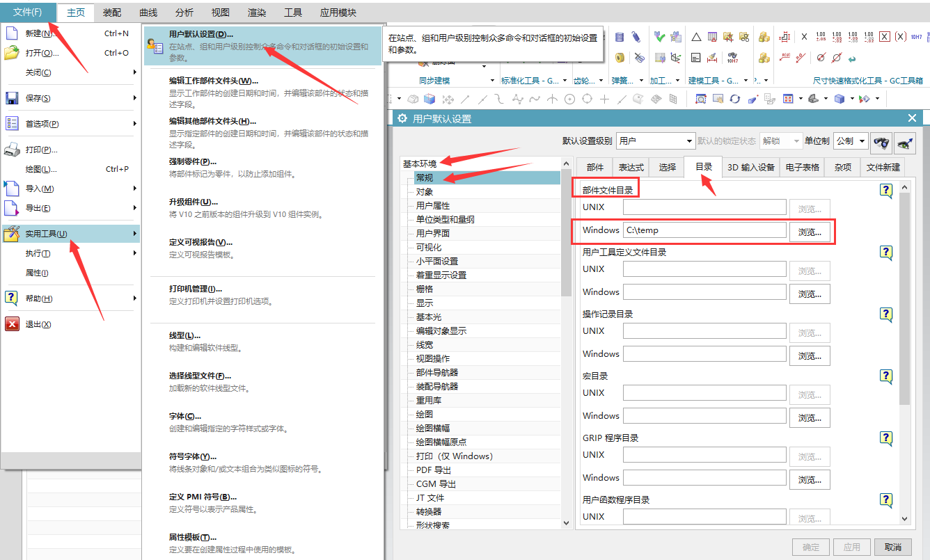Open the 默认设置级别 dropdown showing 用户

tap(656, 141)
